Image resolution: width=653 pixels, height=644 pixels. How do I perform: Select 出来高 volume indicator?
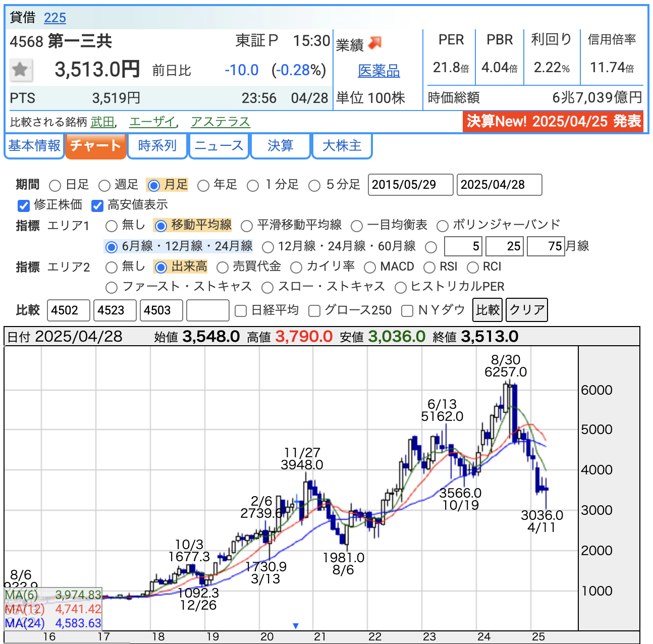click(x=160, y=267)
